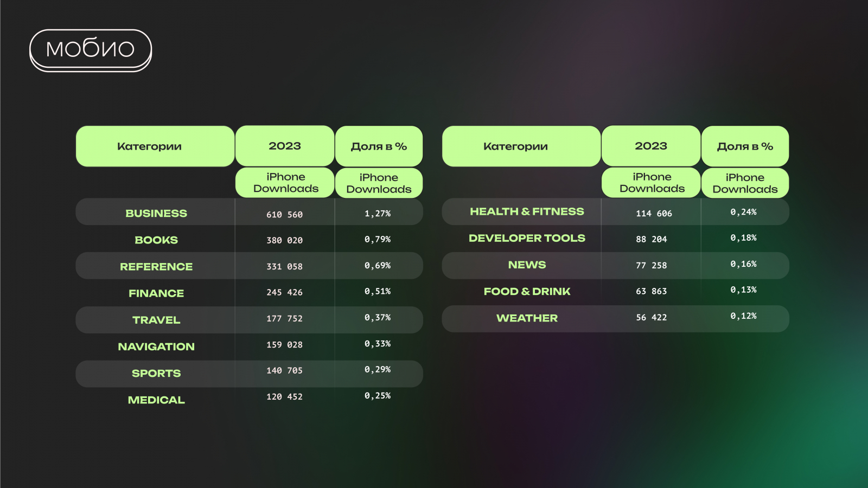The height and width of the screenshot is (488, 868).
Task: Click the left table 2023 header
Action: tap(285, 146)
